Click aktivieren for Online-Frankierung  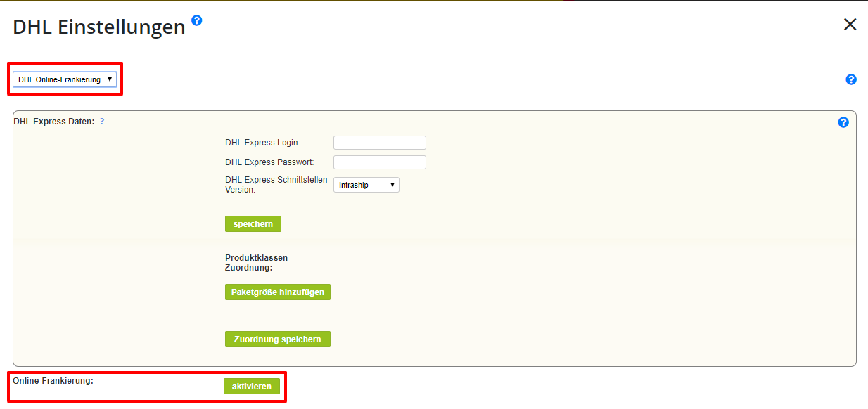252,387
